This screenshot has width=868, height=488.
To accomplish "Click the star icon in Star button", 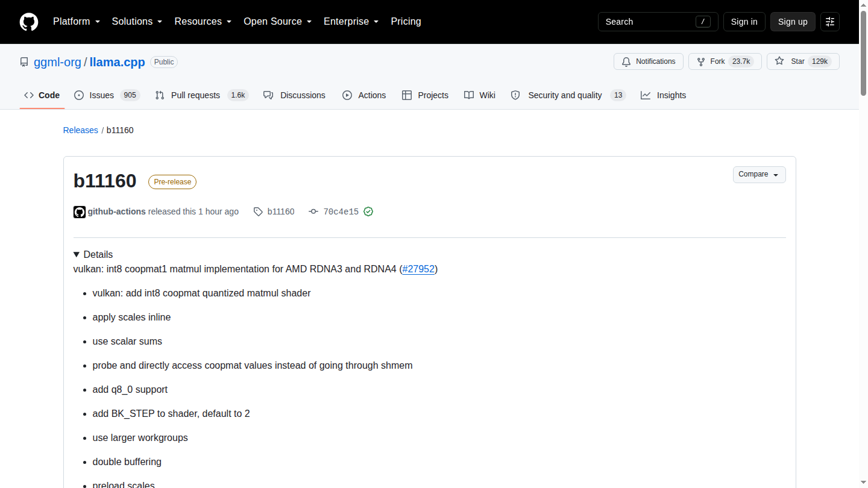I will pyautogui.click(x=779, y=61).
